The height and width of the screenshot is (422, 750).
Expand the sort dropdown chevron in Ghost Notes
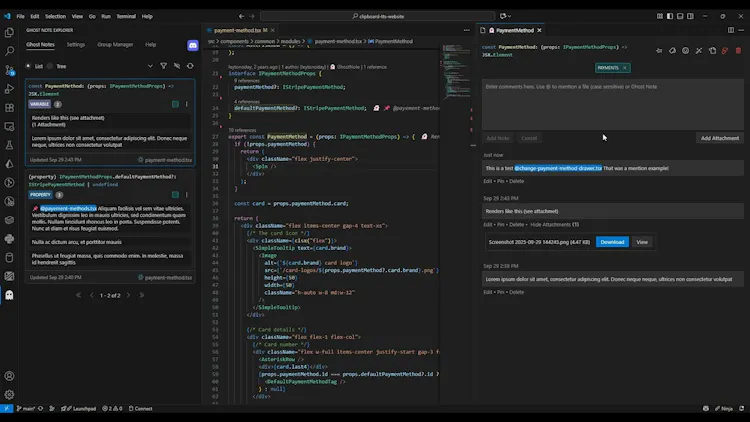150,66
